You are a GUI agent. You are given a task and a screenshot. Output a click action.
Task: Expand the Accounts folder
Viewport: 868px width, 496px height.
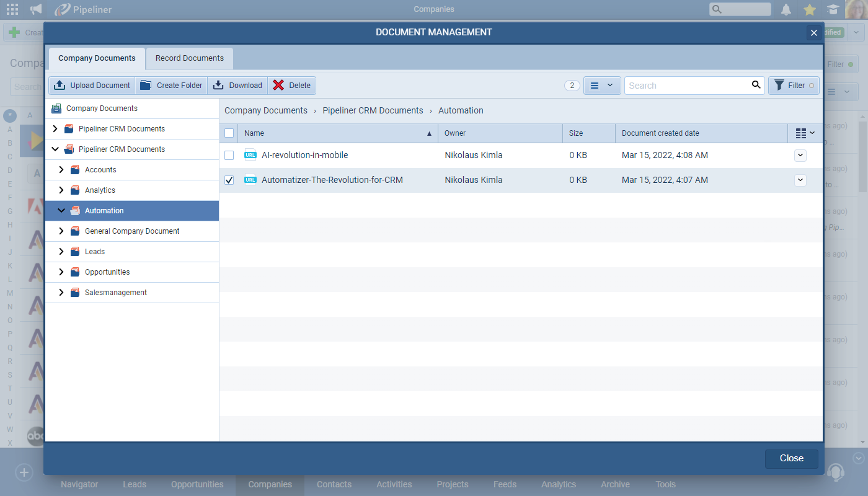(61, 170)
